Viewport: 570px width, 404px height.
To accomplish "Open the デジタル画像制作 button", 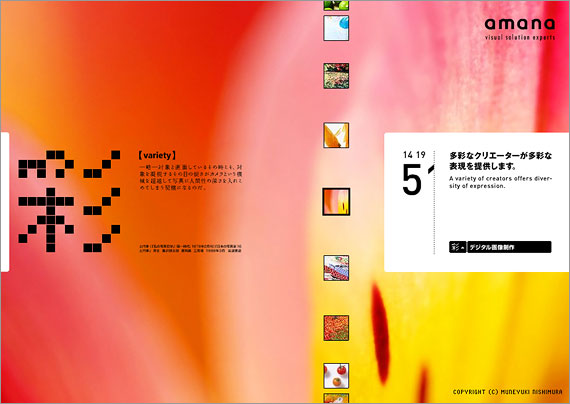I will click(x=509, y=247).
